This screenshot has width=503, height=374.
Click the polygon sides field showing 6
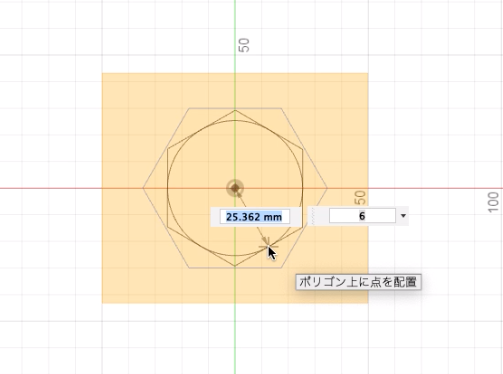[x=362, y=216]
